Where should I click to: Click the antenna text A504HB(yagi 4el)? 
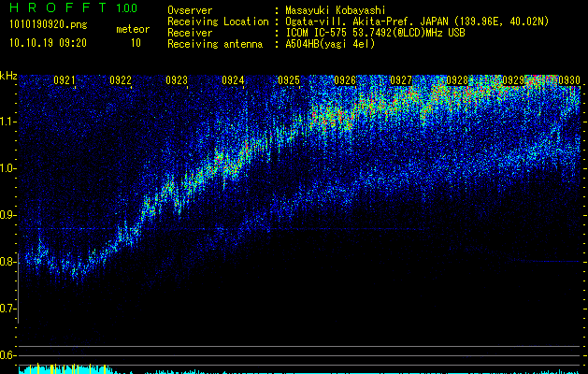pyautogui.click(x=330, y=44)
